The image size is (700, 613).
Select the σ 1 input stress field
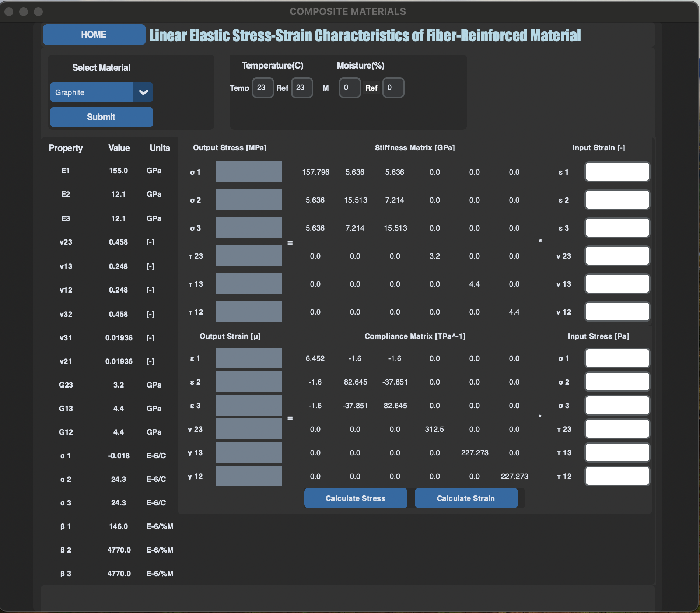coord(617,358)
